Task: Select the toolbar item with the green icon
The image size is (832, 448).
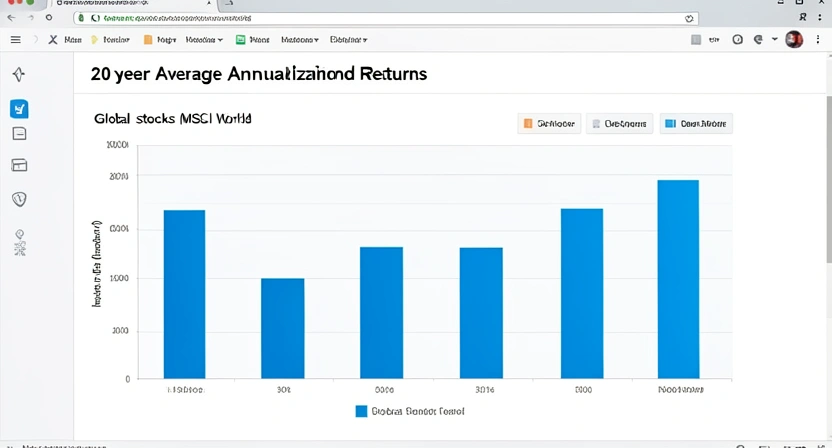Action: [x=253, y=40]
